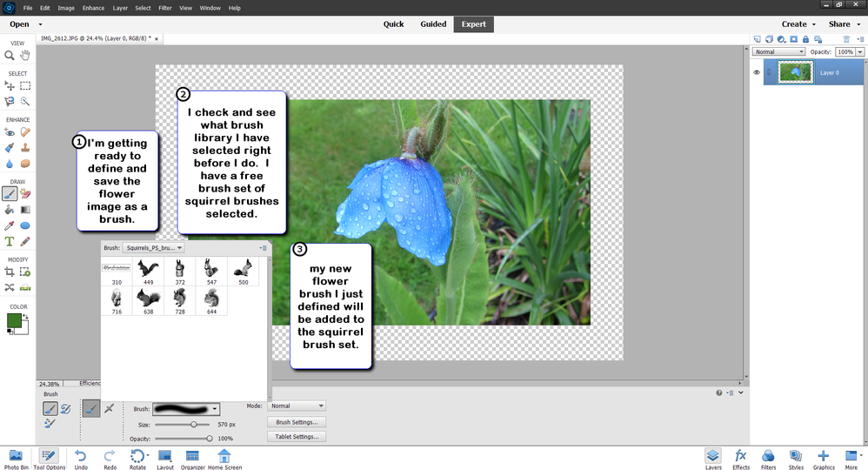
Task: Add a layer mask
Action: (793, 39)
